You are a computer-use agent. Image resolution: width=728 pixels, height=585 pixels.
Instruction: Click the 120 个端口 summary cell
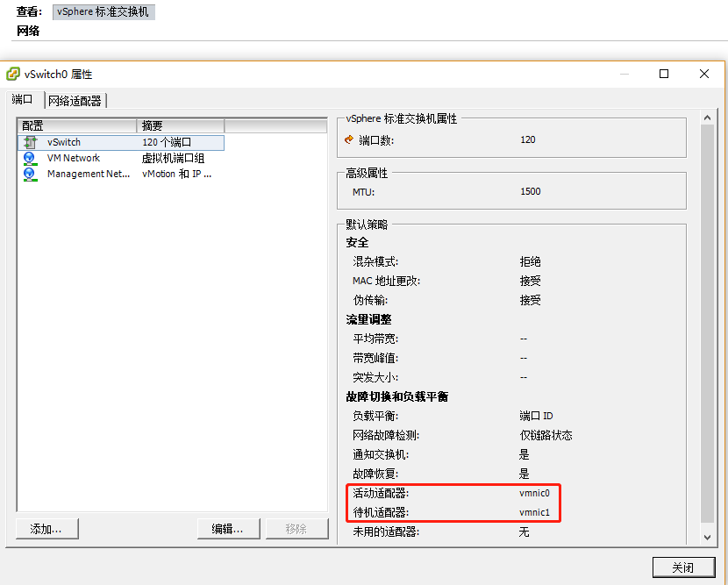(167, 142)
